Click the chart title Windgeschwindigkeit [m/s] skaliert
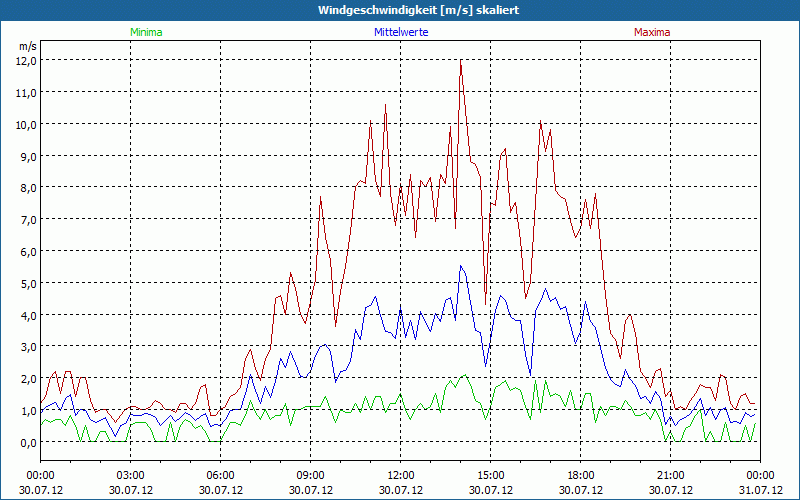Viewport: 800px width, 500px height. point(419,10)
